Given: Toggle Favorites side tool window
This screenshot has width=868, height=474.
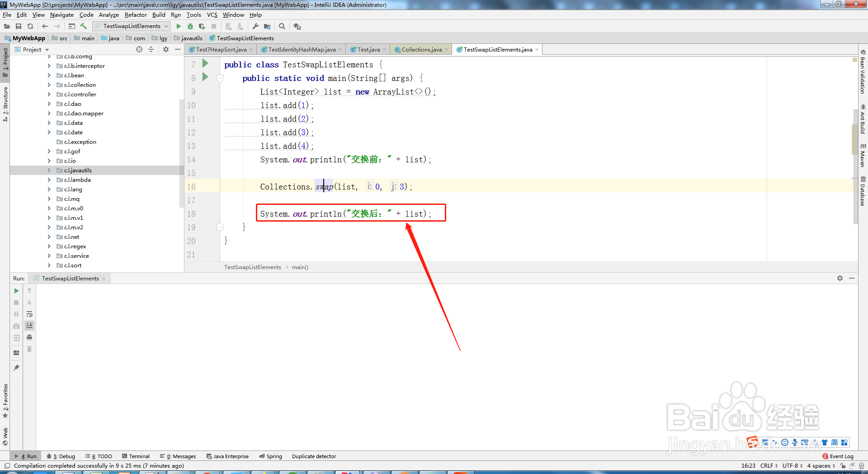Looking at the screenshot, I should pyautogui.click(x=5, y=401).
